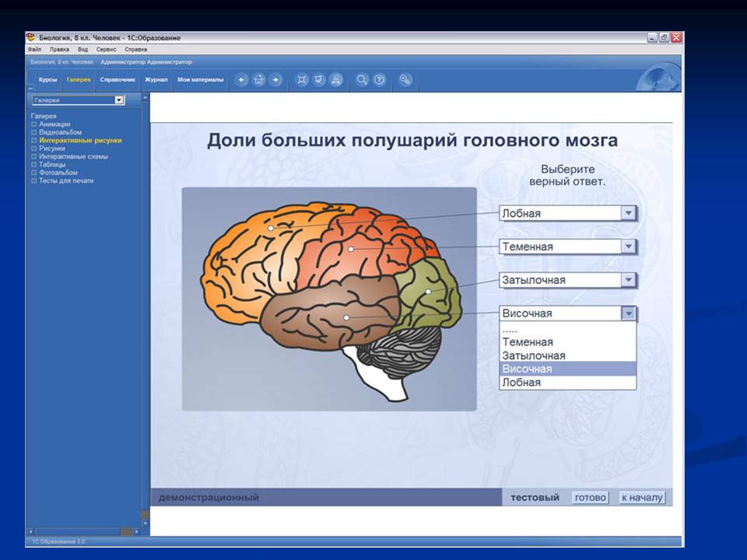Click the home icon in the toolbar
Image resolution: width=747 pixels, height=560 pixels.
pyautogui.click(x=259, y=79)
